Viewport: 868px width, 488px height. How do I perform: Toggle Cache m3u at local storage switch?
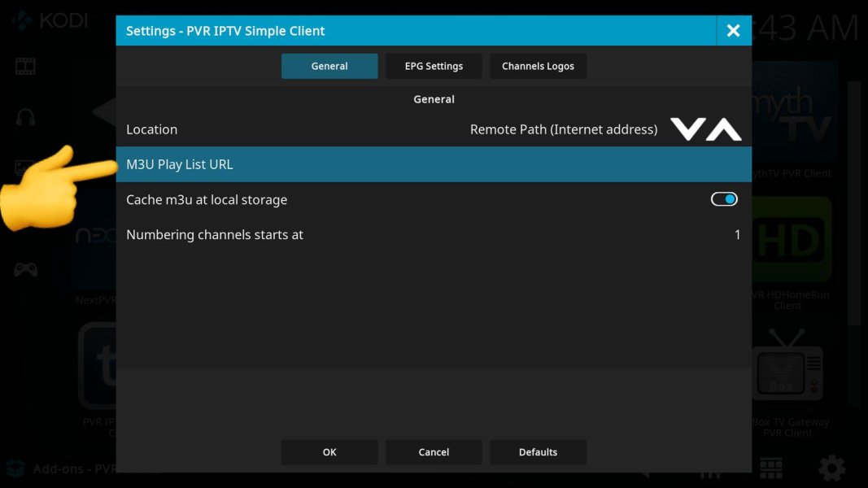tap(723, 199)
